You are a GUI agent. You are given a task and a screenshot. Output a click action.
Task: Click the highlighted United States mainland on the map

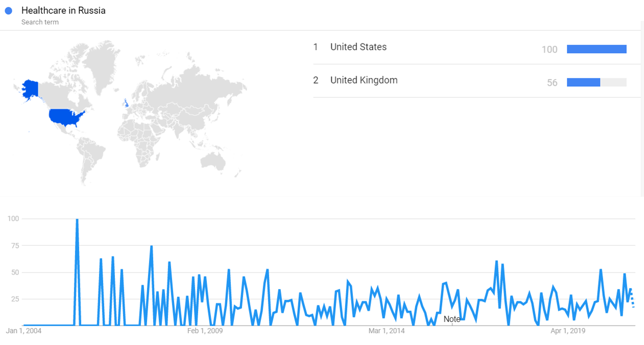pos(65,118)
